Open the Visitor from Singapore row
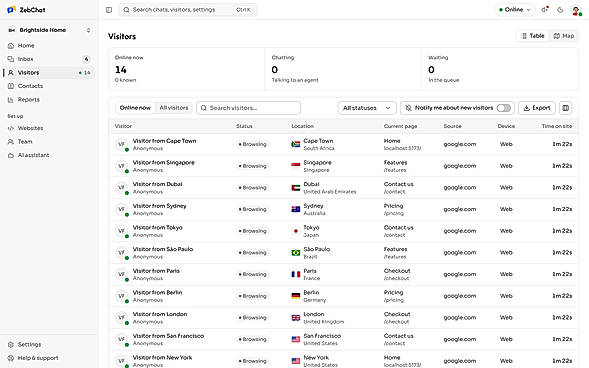Viewport: 589px width, 368px height. tap(343, 166)
